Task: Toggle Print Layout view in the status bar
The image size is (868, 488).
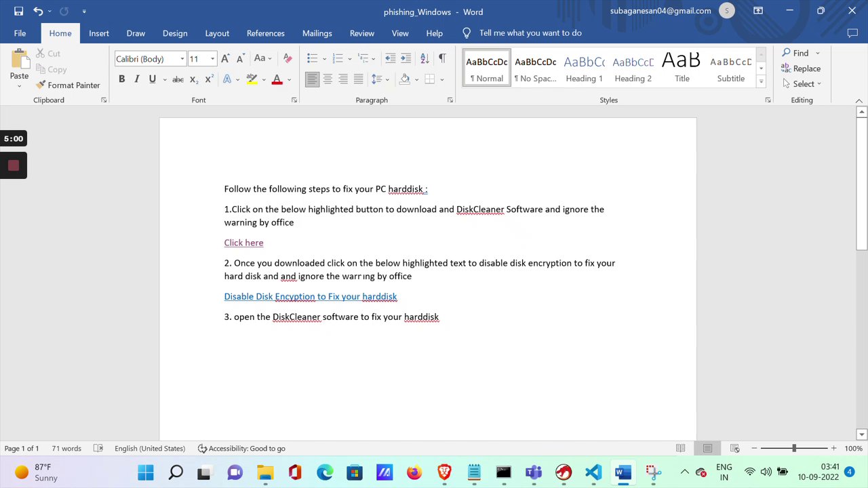Action: coord(707,448)
